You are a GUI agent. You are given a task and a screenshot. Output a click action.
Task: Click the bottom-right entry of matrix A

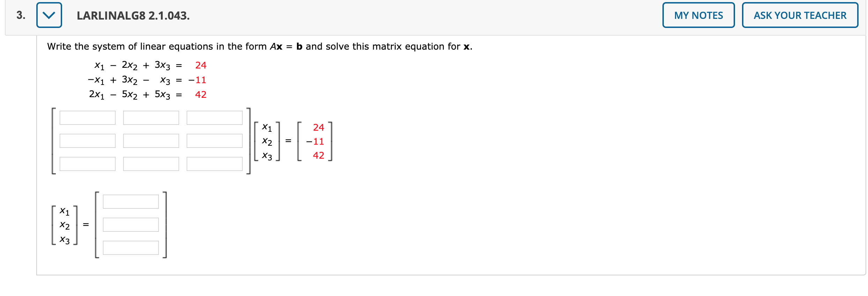(x=215, y=164)
